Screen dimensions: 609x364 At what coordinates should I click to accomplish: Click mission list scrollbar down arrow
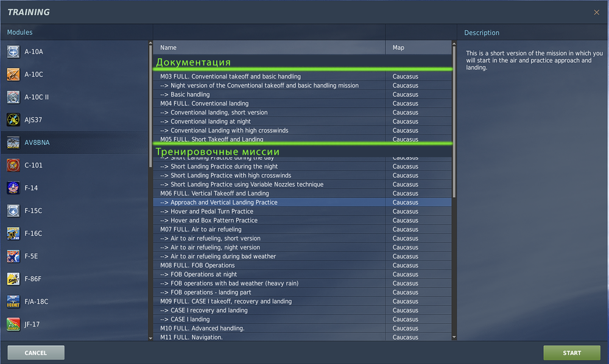coord(454,337)
